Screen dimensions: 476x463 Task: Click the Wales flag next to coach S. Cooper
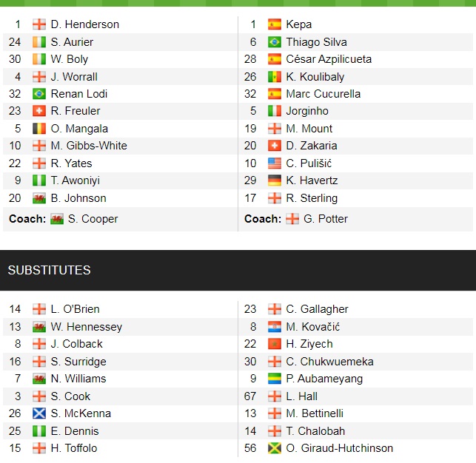click(57, 219)
